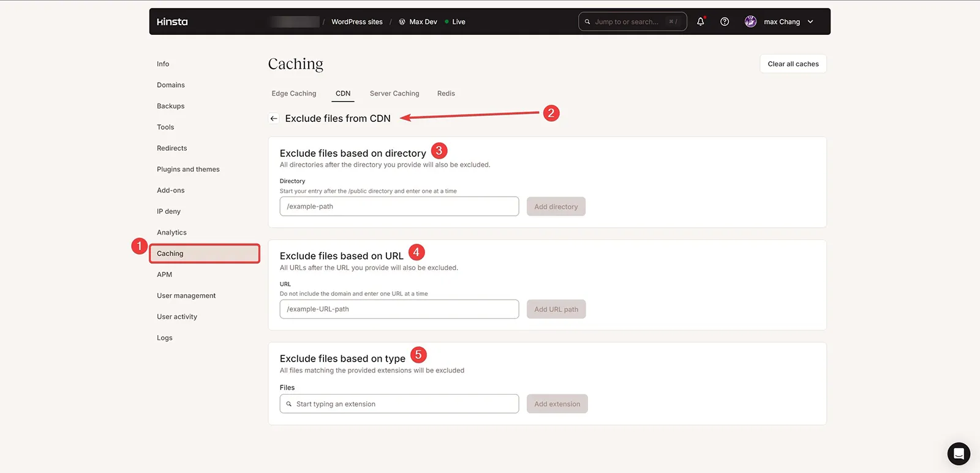Click the Exclude files based on URL heading
Viewport: 980px width, 473px height.
[x=342, y=256]
